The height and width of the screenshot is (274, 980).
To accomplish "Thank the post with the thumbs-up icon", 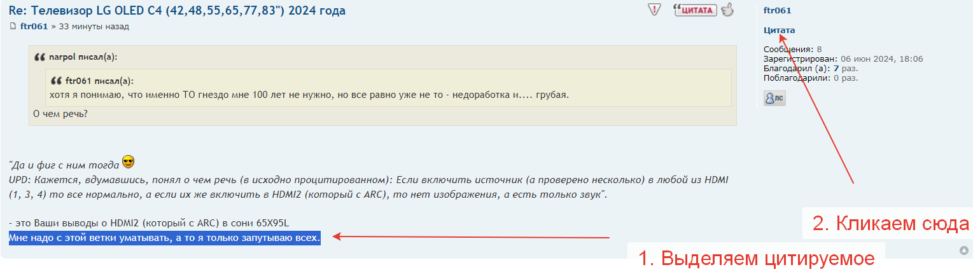I will (727, 10).
